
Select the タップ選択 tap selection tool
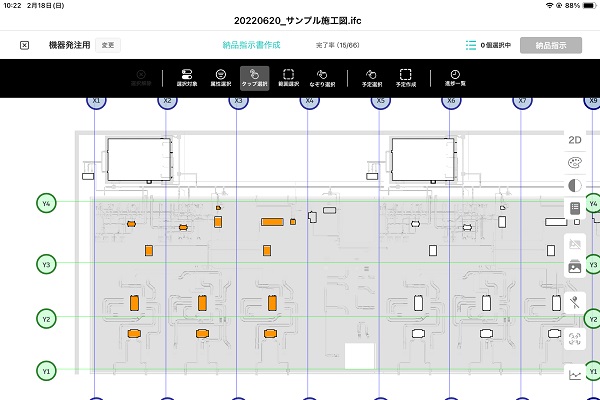point(254,77)
